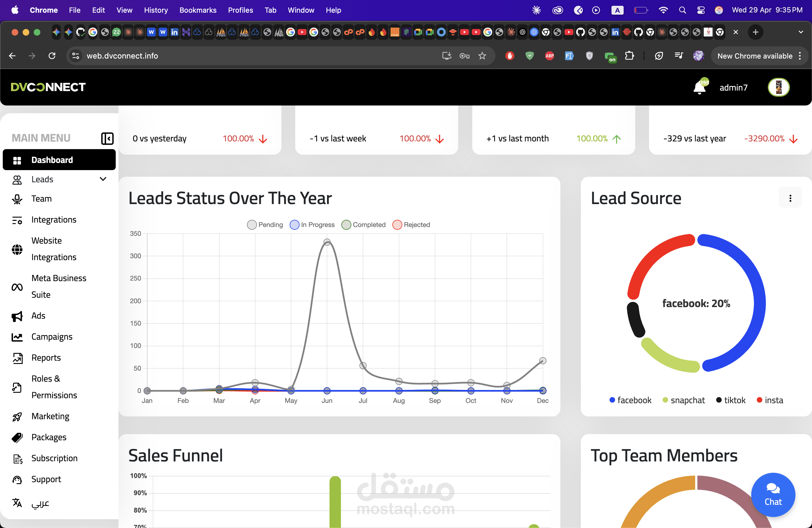Screen dimensions: 812x528
Task: Open the Profiles menu
Action: (241, 10)
